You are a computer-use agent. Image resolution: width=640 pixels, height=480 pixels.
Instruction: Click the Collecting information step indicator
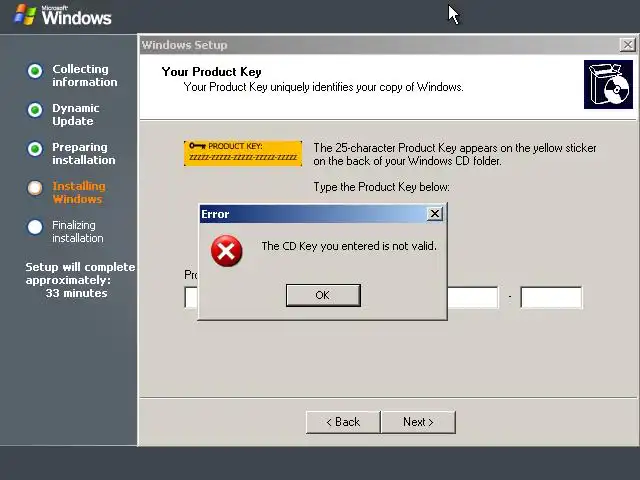35,71
